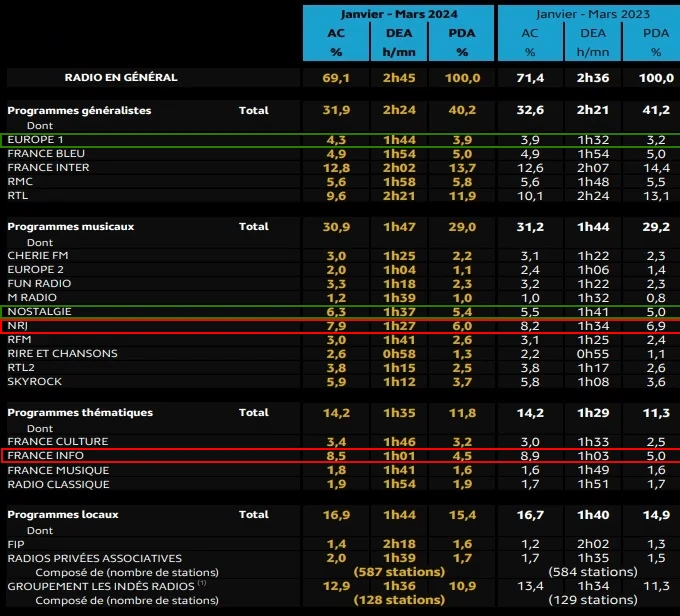
Task: Select the EUROPE 1 station row label
Action: click(x=35, y=139)
